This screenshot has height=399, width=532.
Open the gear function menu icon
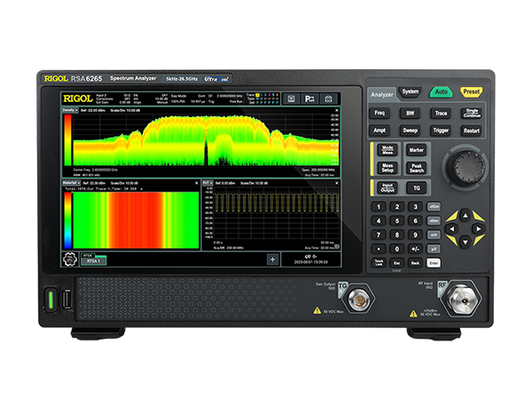(68, 258)
